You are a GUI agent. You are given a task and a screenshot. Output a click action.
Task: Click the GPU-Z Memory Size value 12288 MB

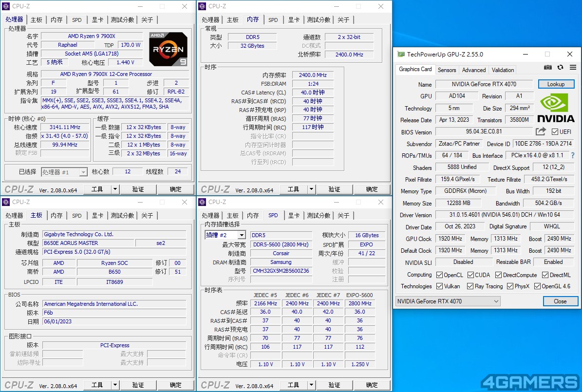[x=458, y=203]
